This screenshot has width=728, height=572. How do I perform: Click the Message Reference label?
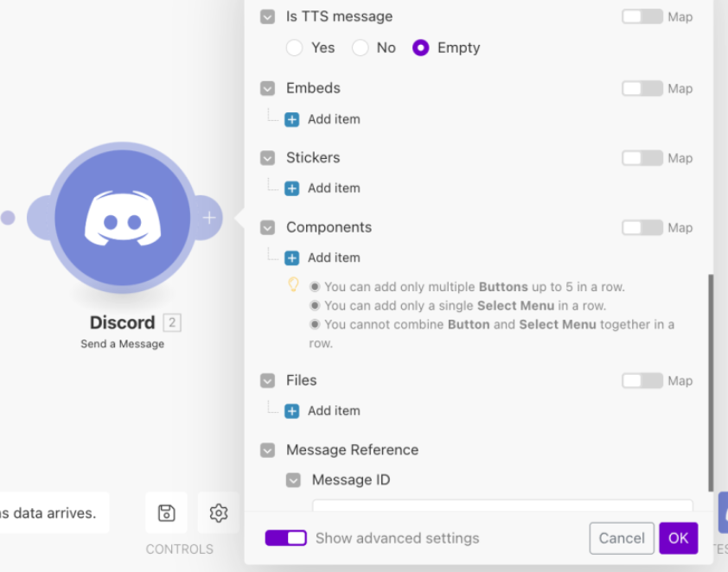click(353, 450)
